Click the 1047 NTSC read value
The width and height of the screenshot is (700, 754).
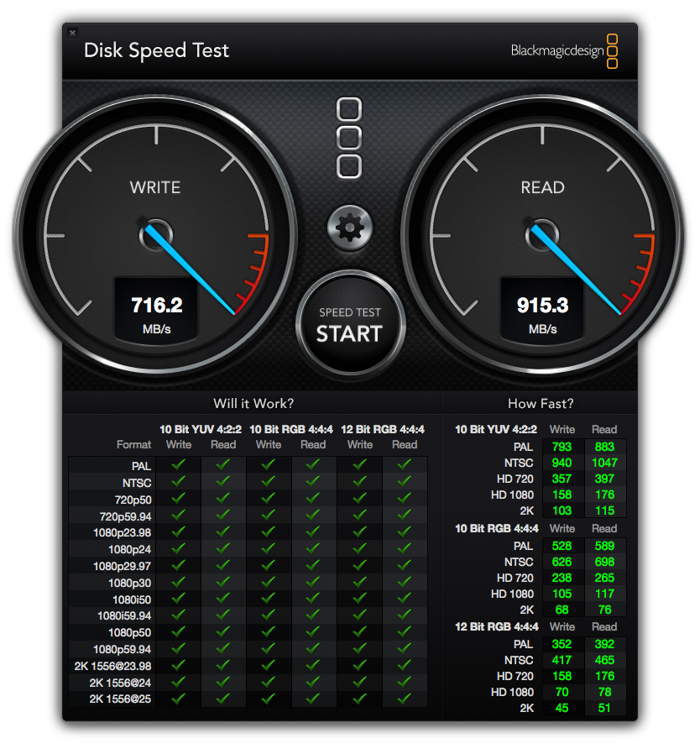[x=604, y=463]
